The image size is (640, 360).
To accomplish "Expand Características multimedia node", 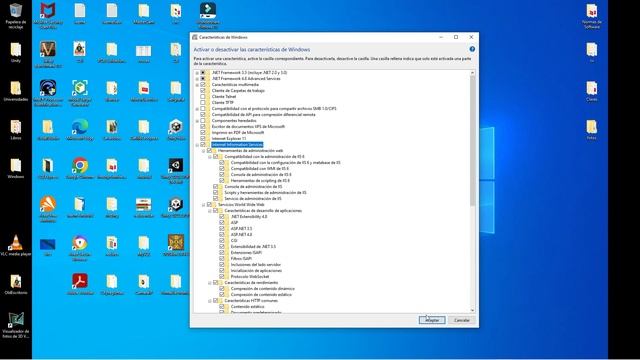I will tap(197, 84).
